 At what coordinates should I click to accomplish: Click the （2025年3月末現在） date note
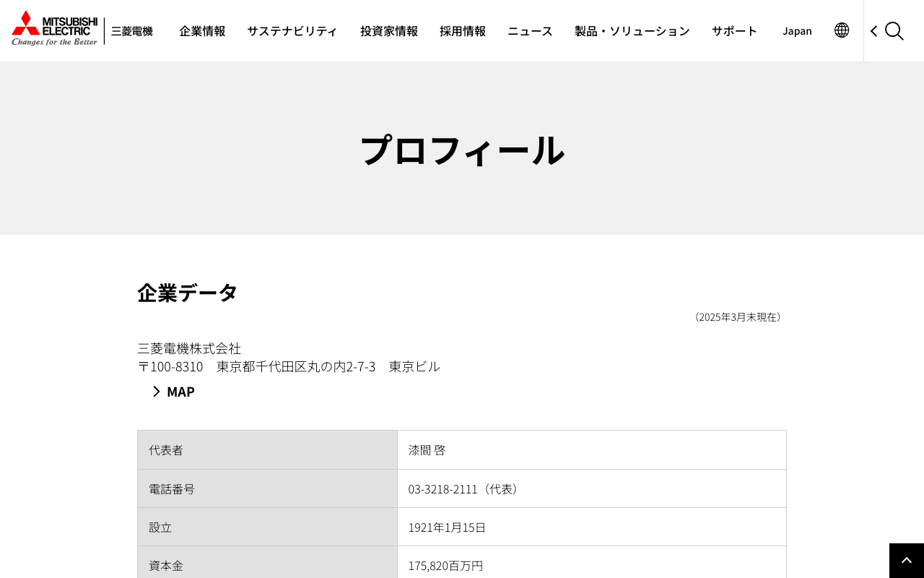pos(738,317)
